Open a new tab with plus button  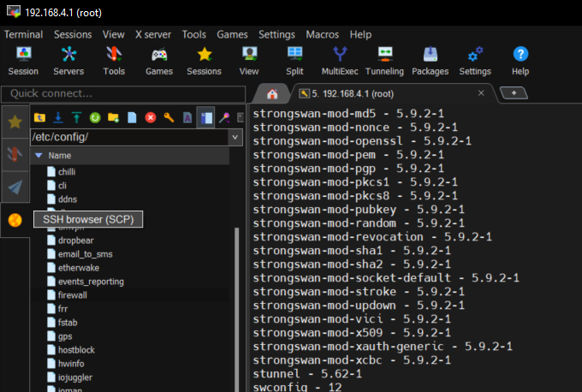coord(514,92)
